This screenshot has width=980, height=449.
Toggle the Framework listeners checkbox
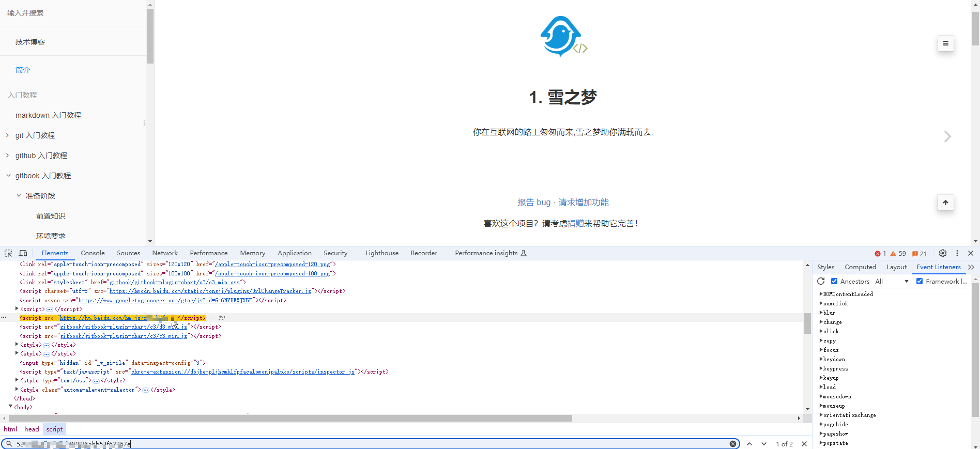tap(920, 281)
